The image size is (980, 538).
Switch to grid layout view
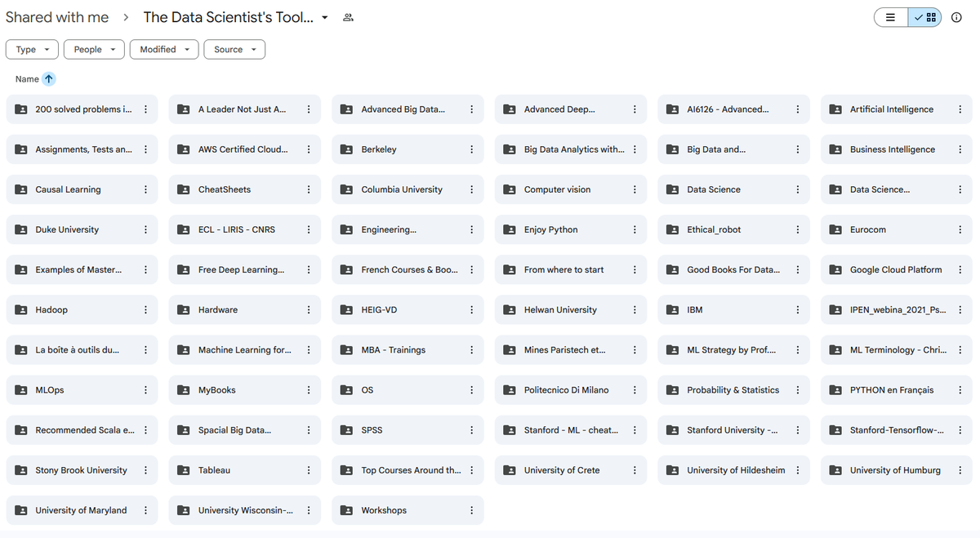pos(925,17)
